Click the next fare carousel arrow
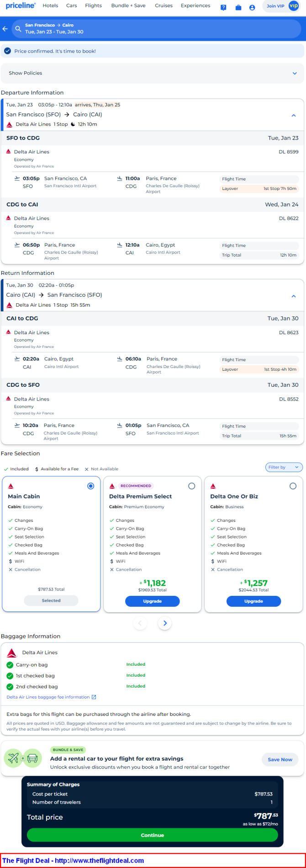Image resolution: width=306 pixels, height=868 pixels. pos(165,623)
